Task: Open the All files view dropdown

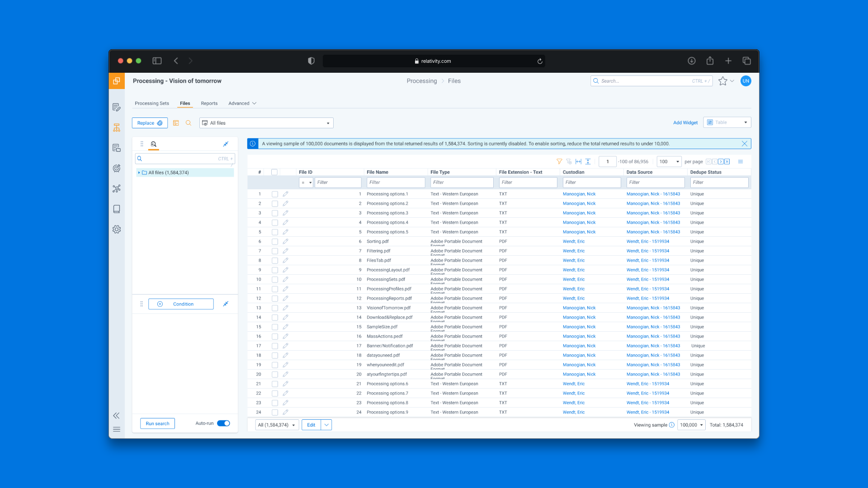Action: point(266,123)
